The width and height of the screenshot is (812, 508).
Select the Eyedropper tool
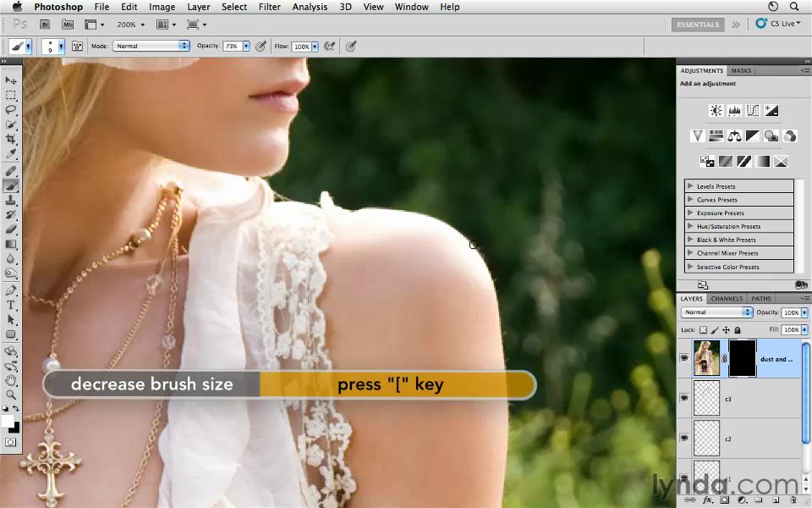tap(11, 153)
